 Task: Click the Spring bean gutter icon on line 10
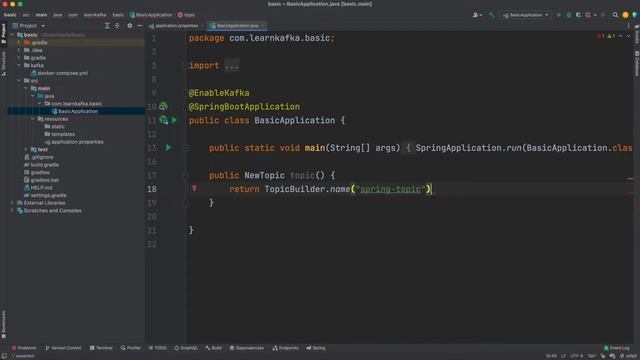(x=163, y=107)
